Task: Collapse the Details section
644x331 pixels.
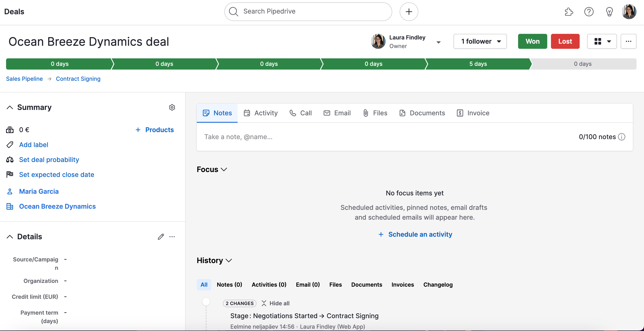Action: click(10, 237)
